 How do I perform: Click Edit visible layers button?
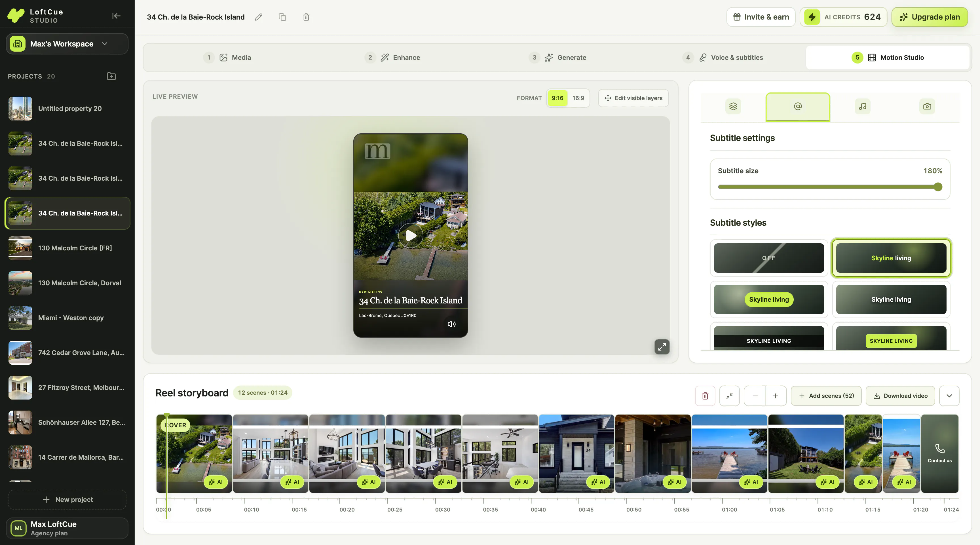point(633,98)
